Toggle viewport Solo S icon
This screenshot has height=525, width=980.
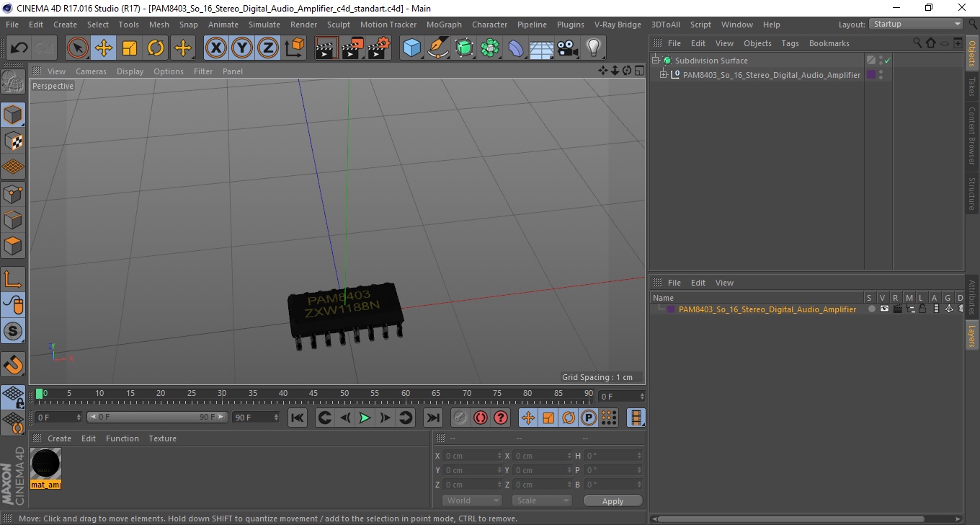[13, 331]
